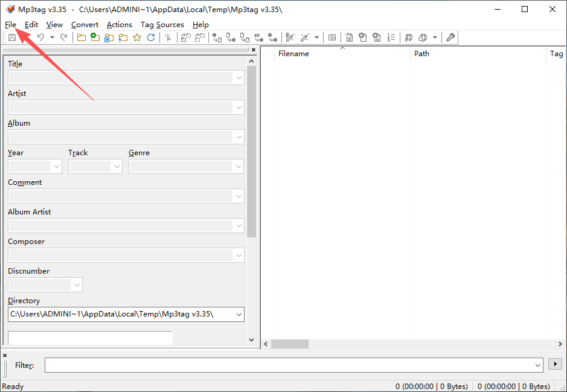This screenshot has width=567, height=392.
Task: Open the Undo history dropdown arrow
Action: pyautogui.click(x=52, y=37)
